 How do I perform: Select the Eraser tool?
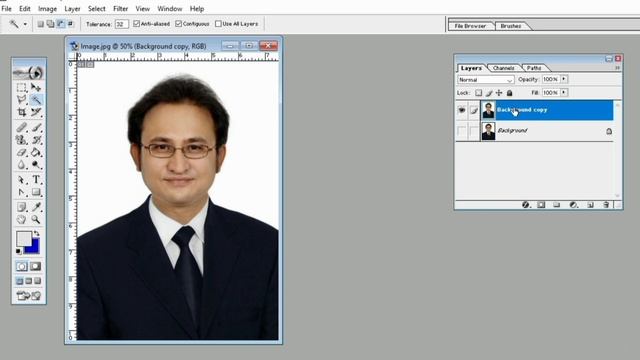coord(22,153)
